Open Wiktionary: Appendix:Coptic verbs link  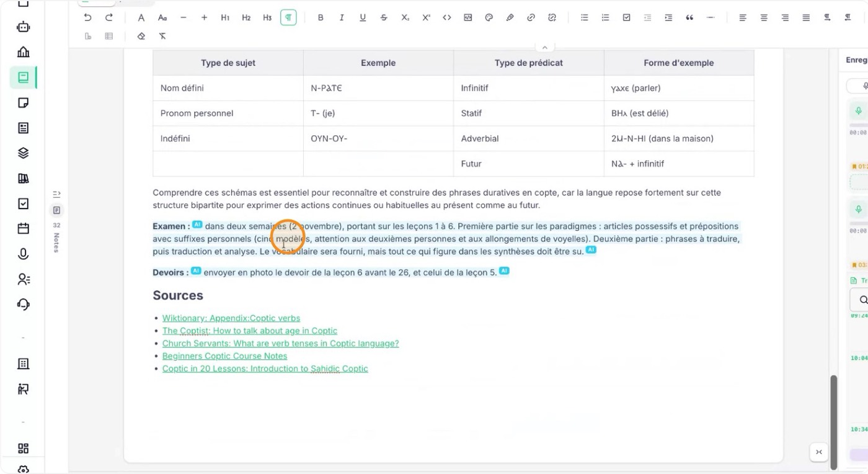click(x=231, y=318)
